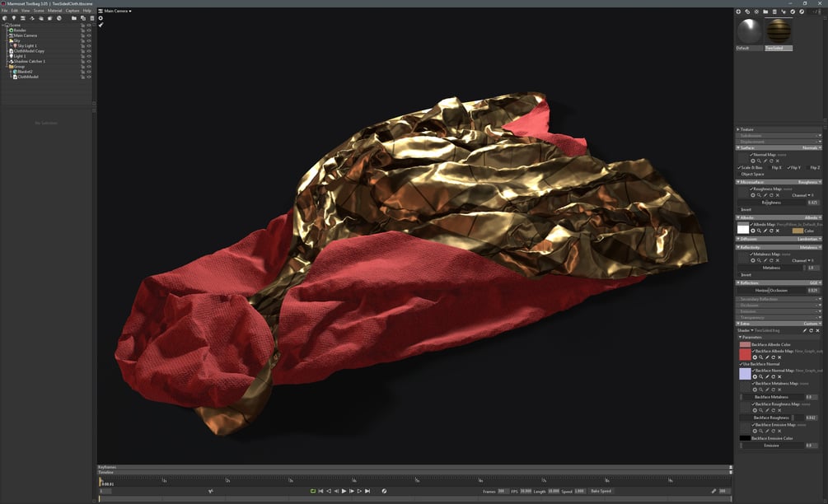This screenshot has width=828, height=504.
Task: Toggle visibility eye for Sky Light 1
Action: 89,46
